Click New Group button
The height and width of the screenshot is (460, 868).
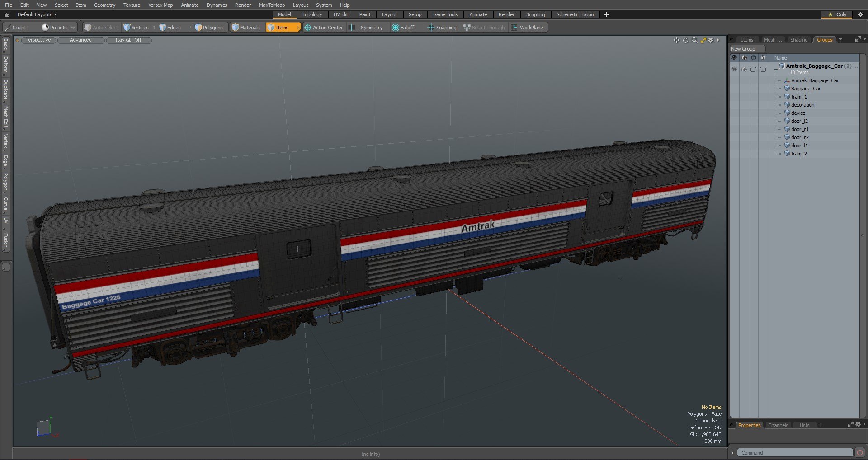[747, 49]
